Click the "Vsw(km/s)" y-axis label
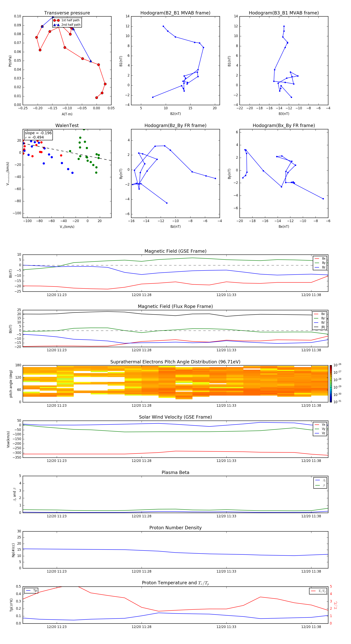The width and height of the screenshot is (351, 644). [x=8, y=439]
